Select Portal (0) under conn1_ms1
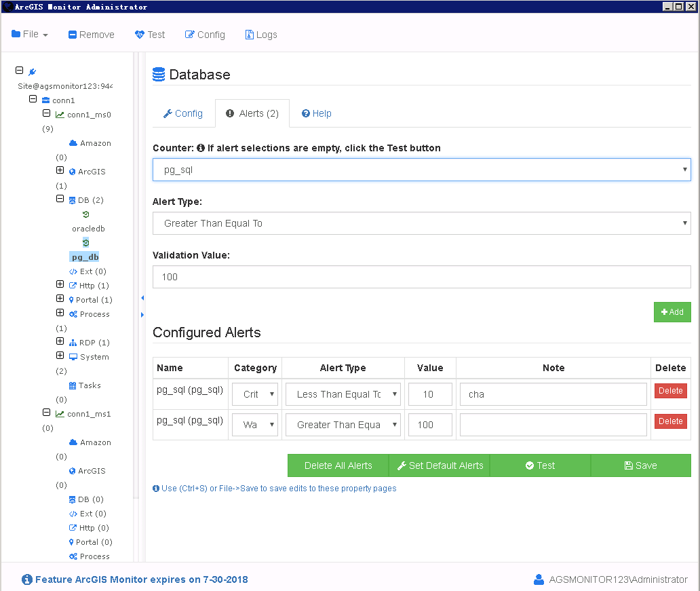Screen dimensions: 700x591 pos(94,542)
